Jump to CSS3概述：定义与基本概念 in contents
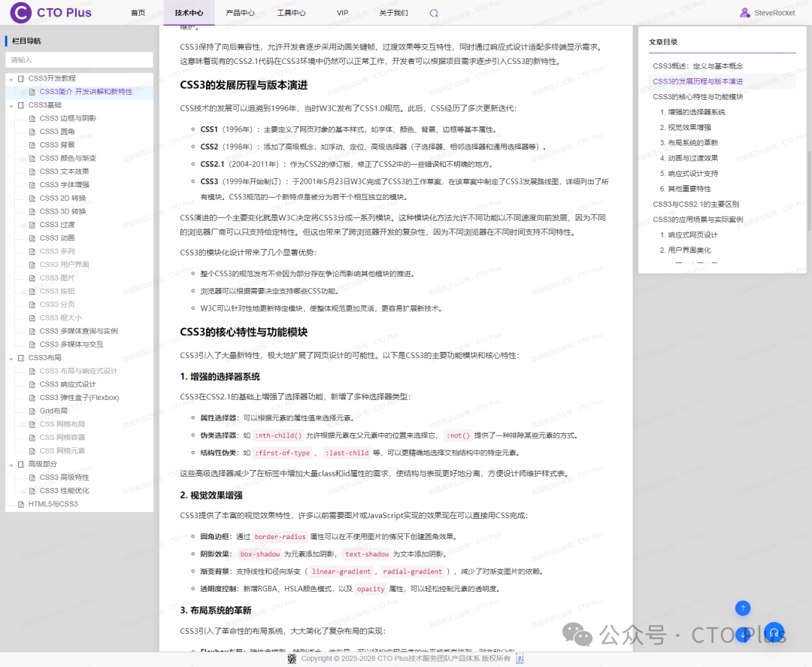Image resolution: width=812 pixels, height=667 pixels. [x=698, y=66]
